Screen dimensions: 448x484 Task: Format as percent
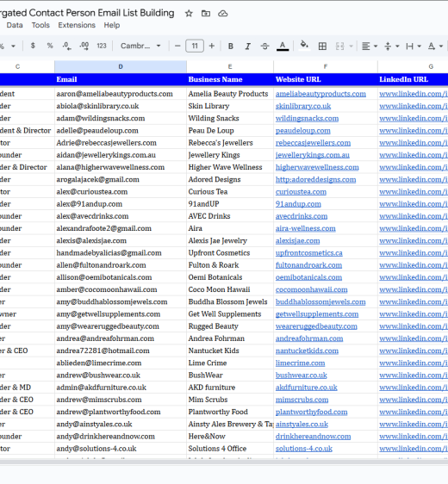pos(50,46)
